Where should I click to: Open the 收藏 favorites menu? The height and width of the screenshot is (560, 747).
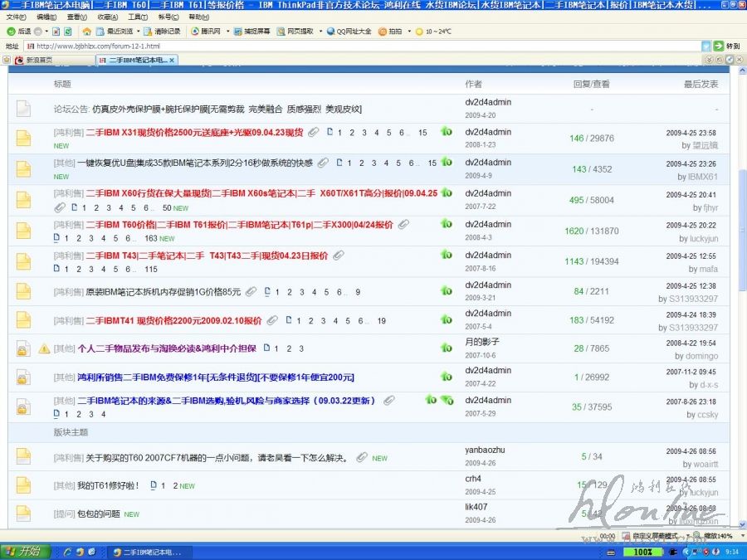(x=107, y=17)
